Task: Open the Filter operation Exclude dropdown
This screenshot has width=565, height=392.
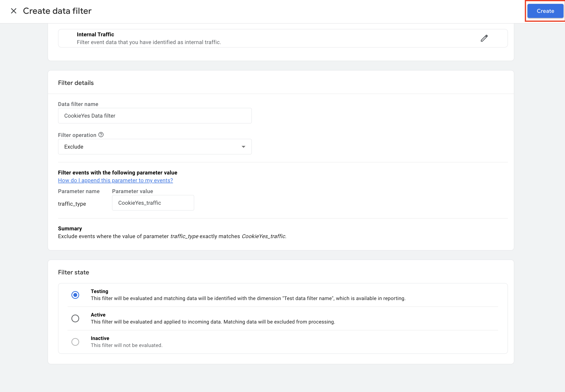Action: [155, 147]
